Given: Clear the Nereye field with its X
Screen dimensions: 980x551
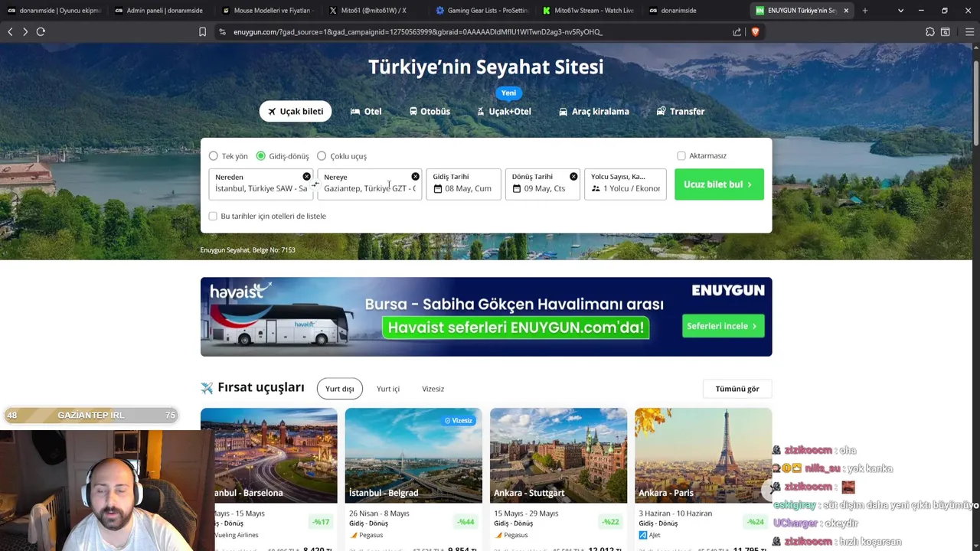Looking at the screenshot, I should (x=415, y=177).
